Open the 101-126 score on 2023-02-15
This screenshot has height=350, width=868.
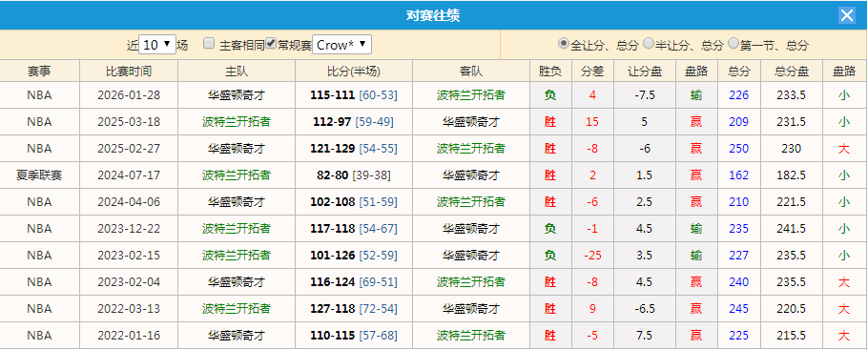[332, 256]
